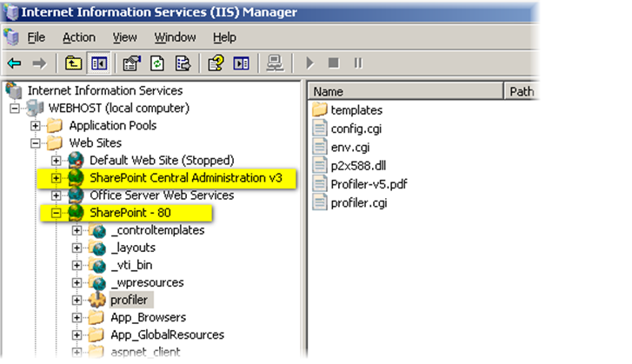The width and height of the screenshot is (632, 364).
Task: Collapse the SharePoint - 80 node
Action: (x=56, y=213)
